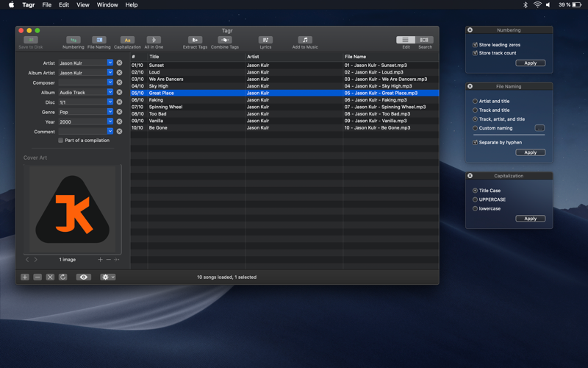This screenshot has width=588, height=368.
Task: Toggle Part of a compilation checkbox
Action: click(60, 140)
